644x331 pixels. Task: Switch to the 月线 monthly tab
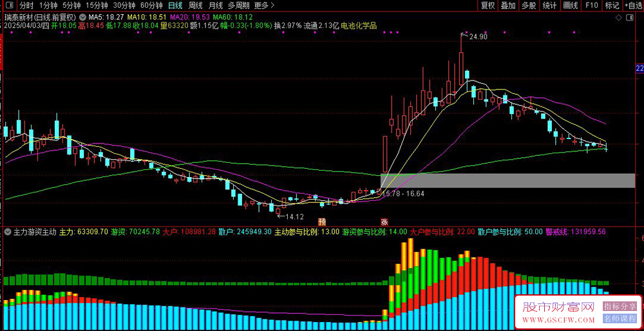coord(215,5)
